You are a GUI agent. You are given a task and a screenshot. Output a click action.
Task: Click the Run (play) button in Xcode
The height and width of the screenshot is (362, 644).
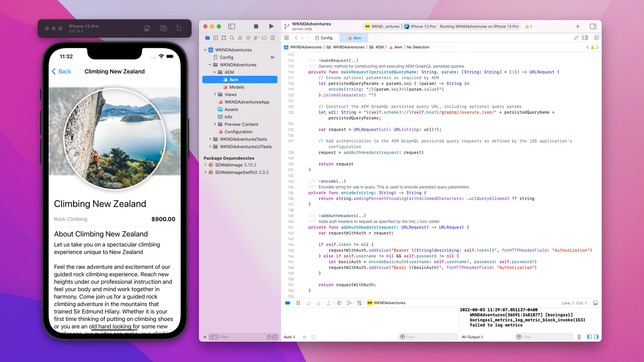point(271,27)
